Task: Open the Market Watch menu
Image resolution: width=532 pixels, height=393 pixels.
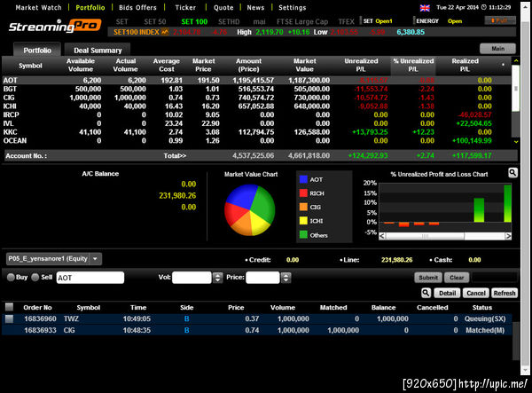Action: click(x=38, y=7)
